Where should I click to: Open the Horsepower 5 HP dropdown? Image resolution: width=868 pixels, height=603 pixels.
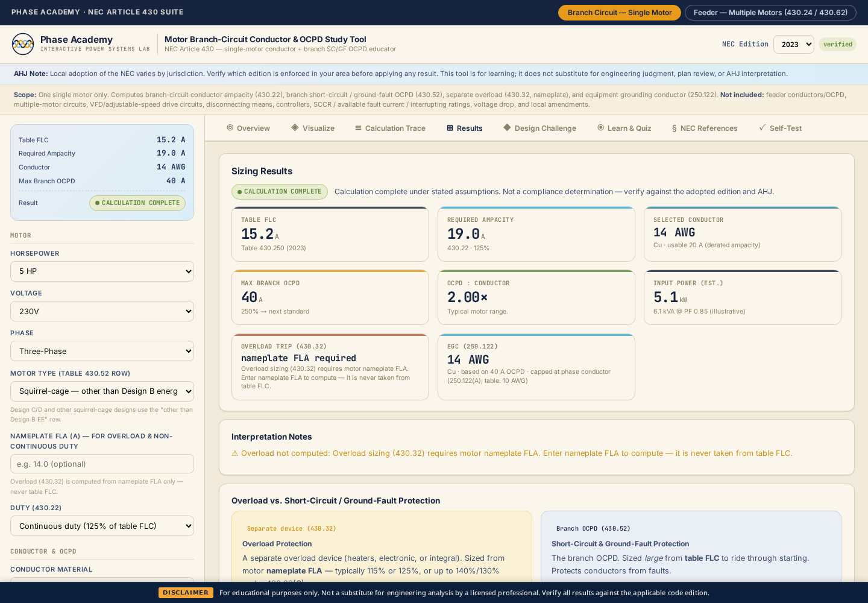pyautogui.click(x=102, y=271)
